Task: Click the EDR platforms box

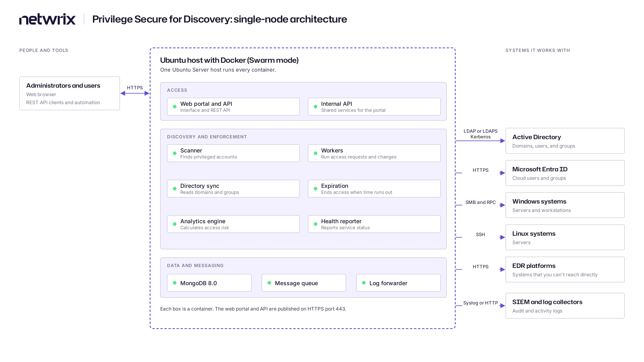Action: click(x=565, y=269)
